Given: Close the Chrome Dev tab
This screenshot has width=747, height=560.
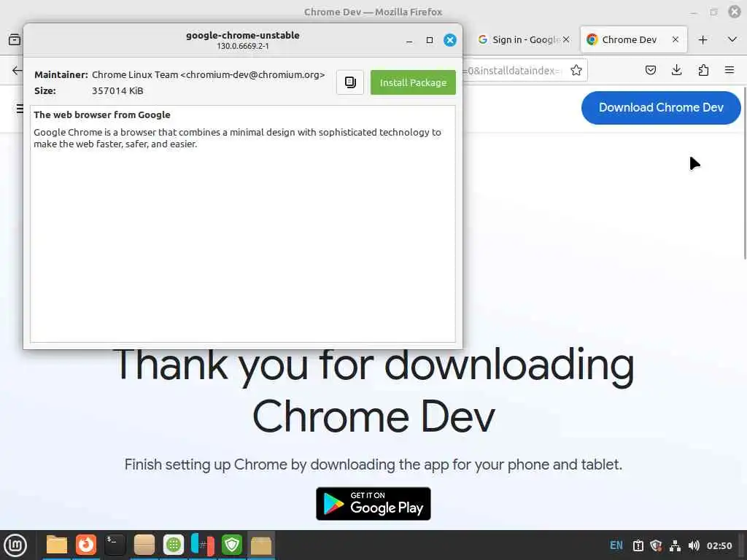Looking at the screenshot, I should (x=676, y=39).
